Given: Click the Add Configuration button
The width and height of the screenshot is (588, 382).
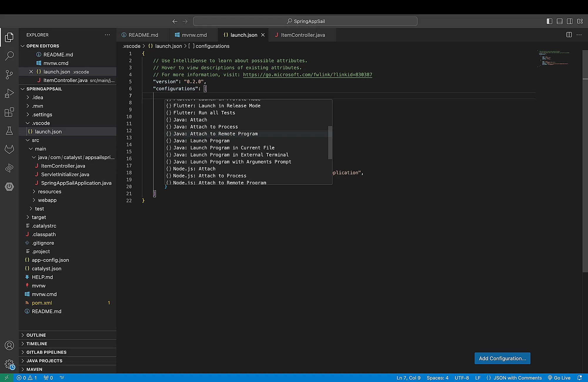Looking at the screenshot, I should coord(502,358).
